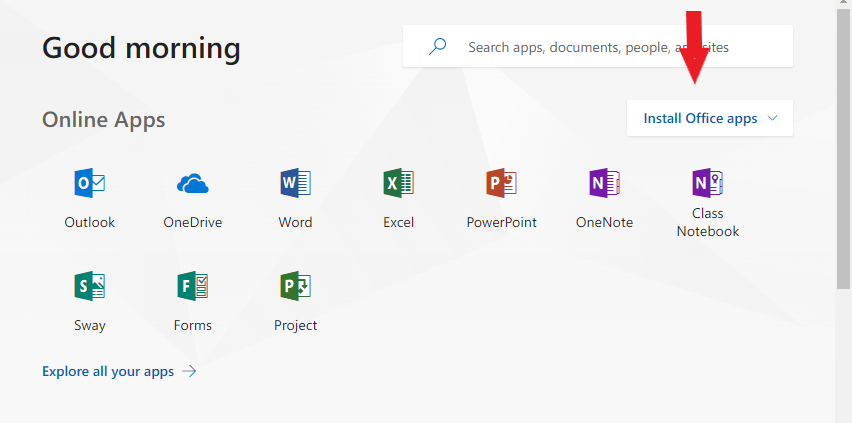Follow the Explore all your apps link
852x423 pixels.
coord(108,371)
